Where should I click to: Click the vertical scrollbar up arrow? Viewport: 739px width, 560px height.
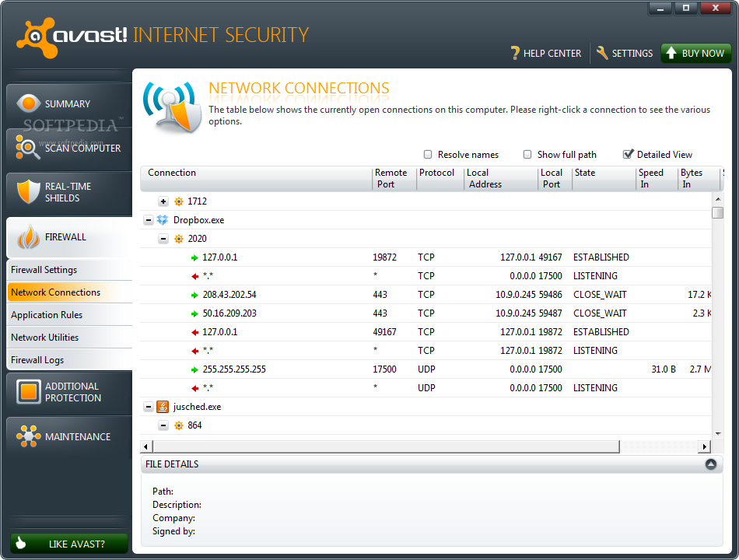coord(718,199)
